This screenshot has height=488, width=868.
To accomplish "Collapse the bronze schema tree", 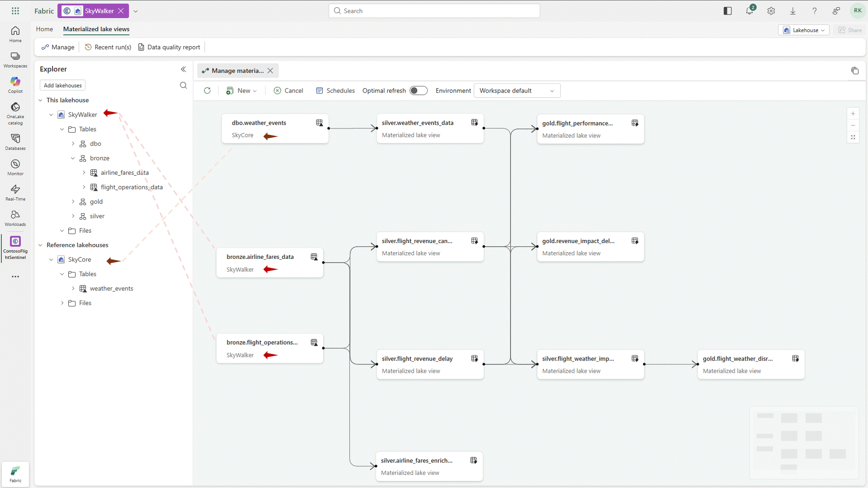I will coord(73,158).
